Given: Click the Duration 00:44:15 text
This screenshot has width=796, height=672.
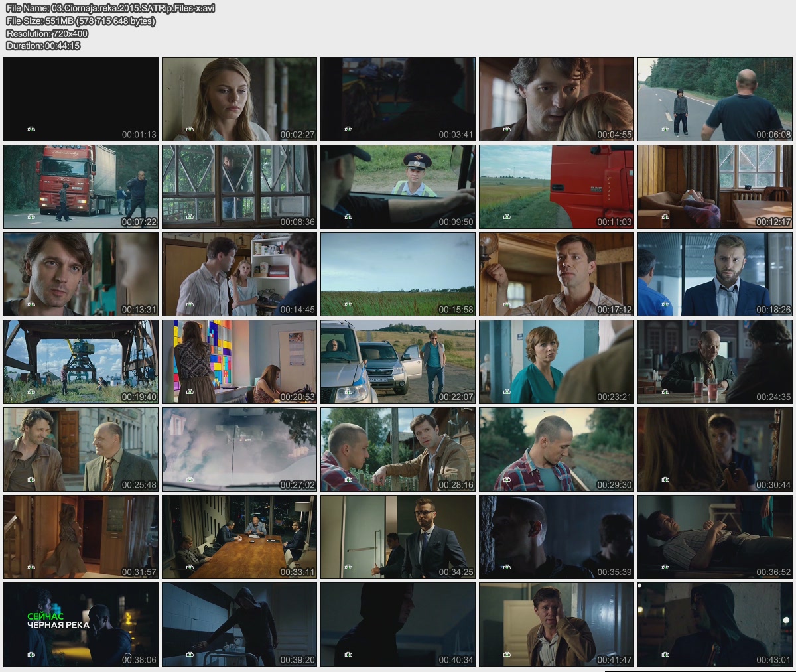Looking at the screenshot, I should tap(43, 46).
